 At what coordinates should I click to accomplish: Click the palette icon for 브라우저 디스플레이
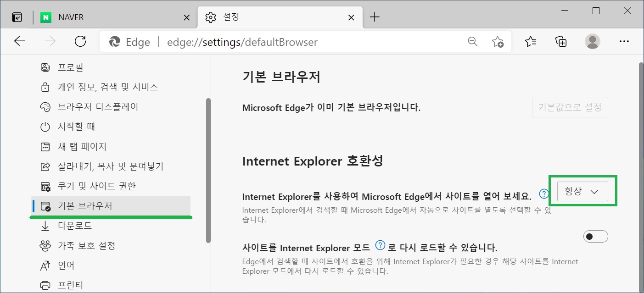(45, 107)
